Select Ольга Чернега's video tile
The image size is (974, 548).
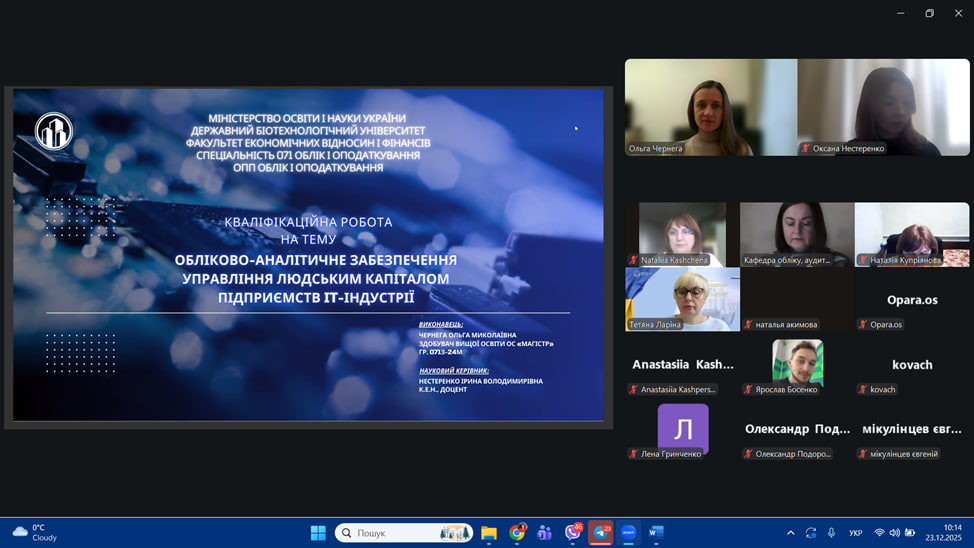pyautogui.click(x=711, y=106)
